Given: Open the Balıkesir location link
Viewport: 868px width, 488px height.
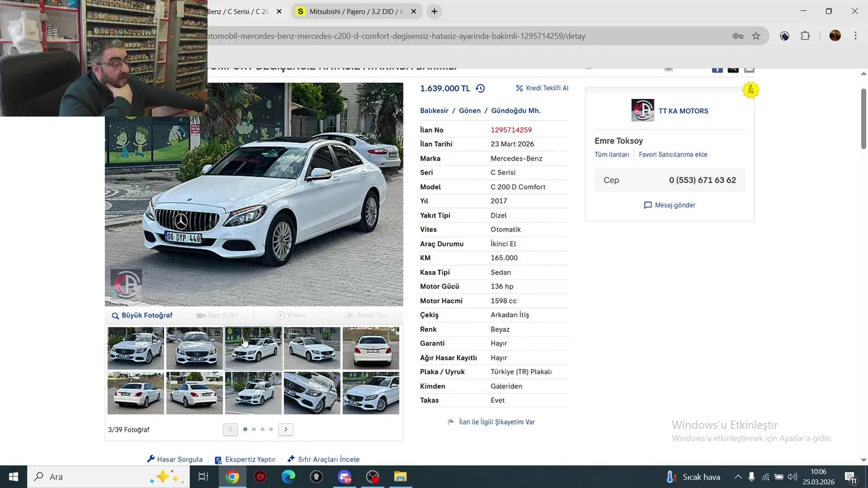Looking at the screenshot, I should (434, 110).
